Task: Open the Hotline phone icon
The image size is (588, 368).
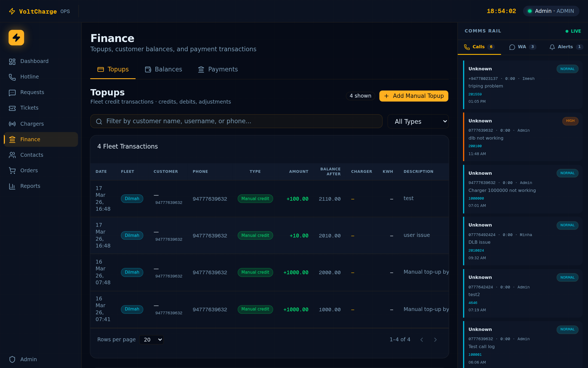Action: pos(12,77)
